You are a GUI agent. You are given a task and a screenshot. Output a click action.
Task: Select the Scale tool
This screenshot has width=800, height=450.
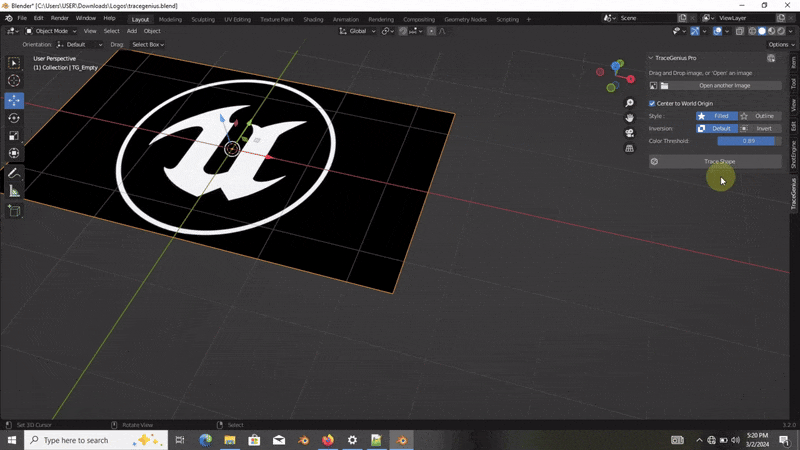(14, 136)
